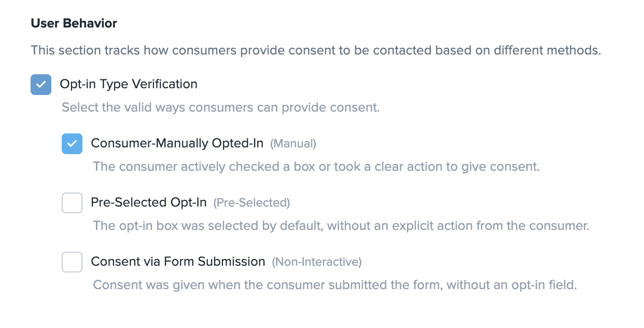
Task: Enable the Pre-Selected Opt-In checkbox
Action: [x=72, y=203]
